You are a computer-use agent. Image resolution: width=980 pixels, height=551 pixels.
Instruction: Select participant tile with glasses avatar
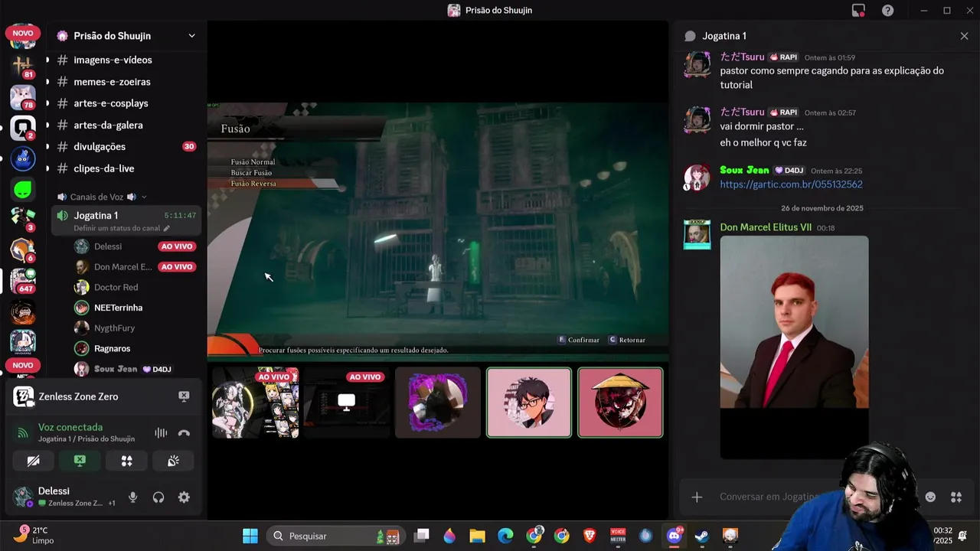pos(529,403)
